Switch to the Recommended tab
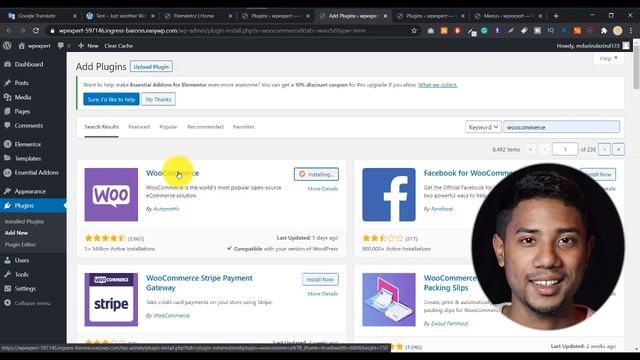Viewport: 640px width, 360px height. pos(205,127)
